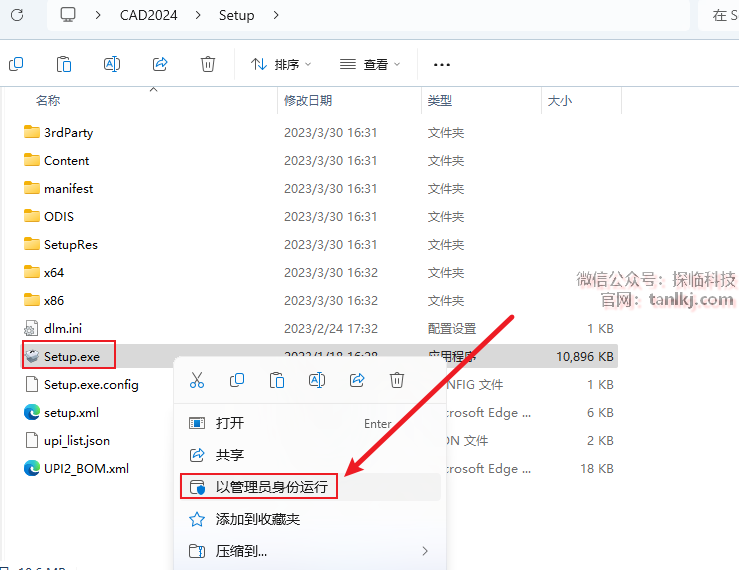
Task: Select 打开 in the context menu
Action: click(310, 423)
